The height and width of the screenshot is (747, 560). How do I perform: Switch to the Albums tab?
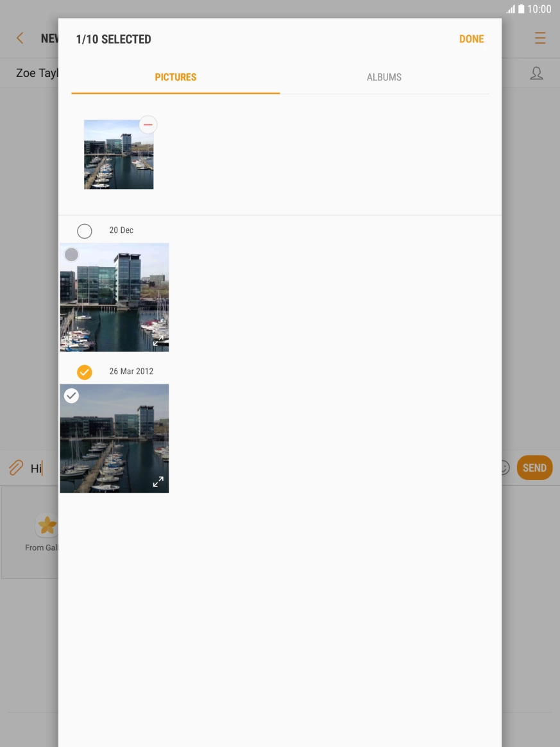[x=384, y=77]
